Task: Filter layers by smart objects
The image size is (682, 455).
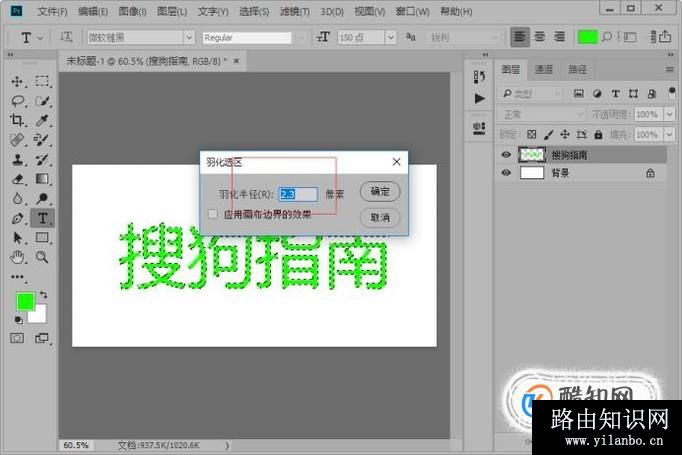Action: click(652, 94)
